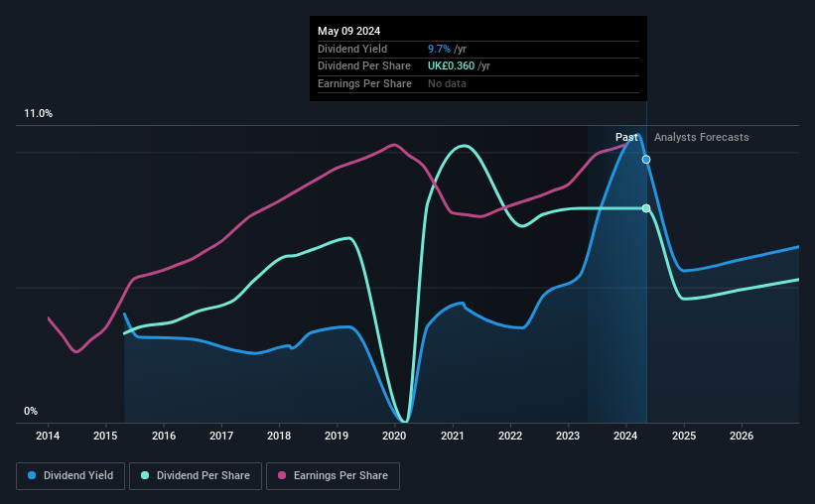Click the 2026 x-axis label
Viewport: 815px width, 504px height.
click(x=742, y=436)
